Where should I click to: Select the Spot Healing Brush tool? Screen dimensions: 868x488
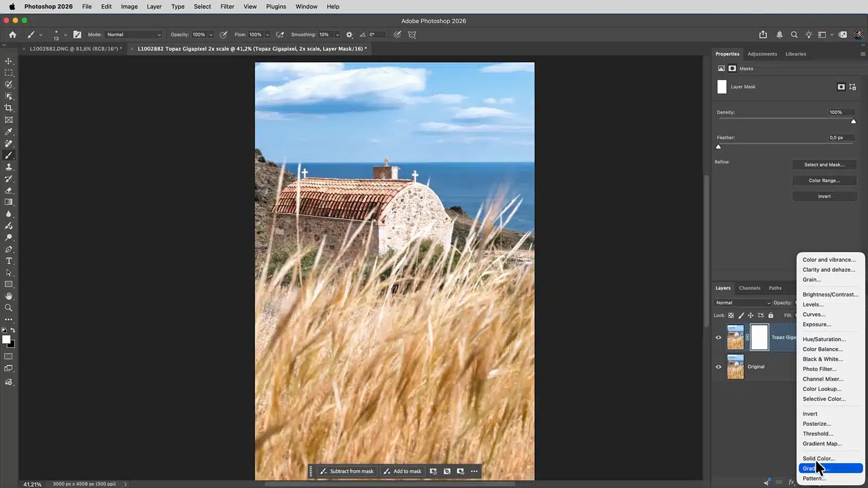click(9, 144)
